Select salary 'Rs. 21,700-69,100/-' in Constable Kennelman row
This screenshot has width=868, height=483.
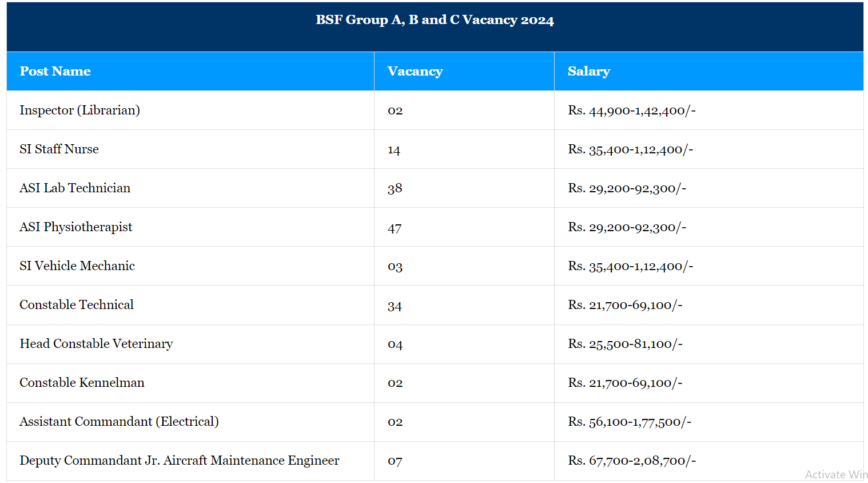625,383
